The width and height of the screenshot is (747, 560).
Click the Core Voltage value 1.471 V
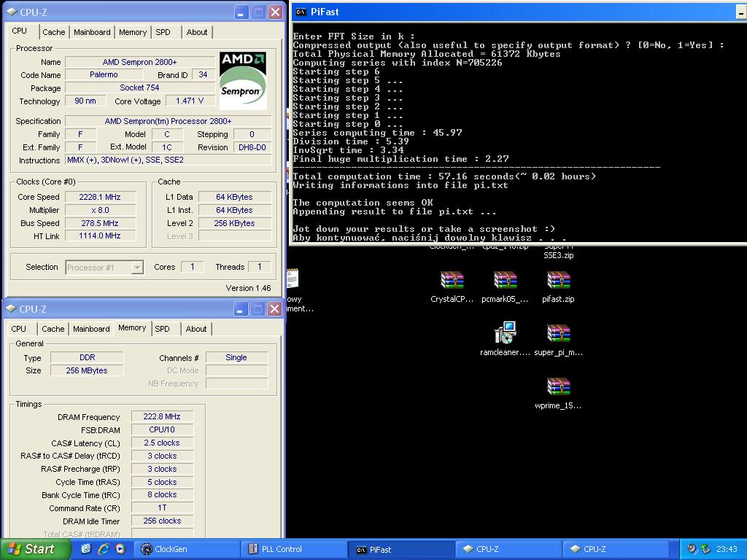tap(190, 101)
